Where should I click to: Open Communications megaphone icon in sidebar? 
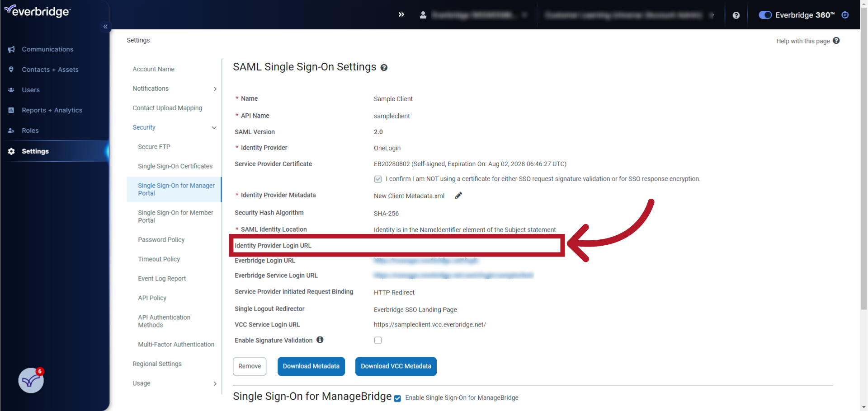tap(11, 49)
